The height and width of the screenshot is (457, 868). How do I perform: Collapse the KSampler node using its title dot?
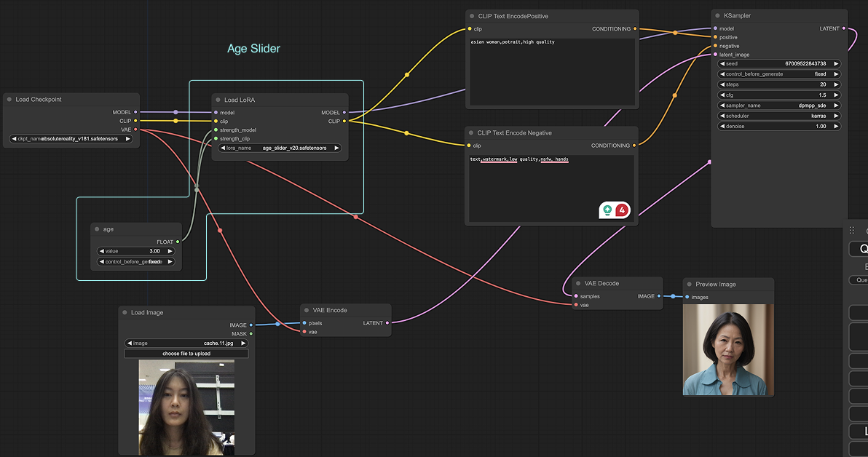[717, 16]
